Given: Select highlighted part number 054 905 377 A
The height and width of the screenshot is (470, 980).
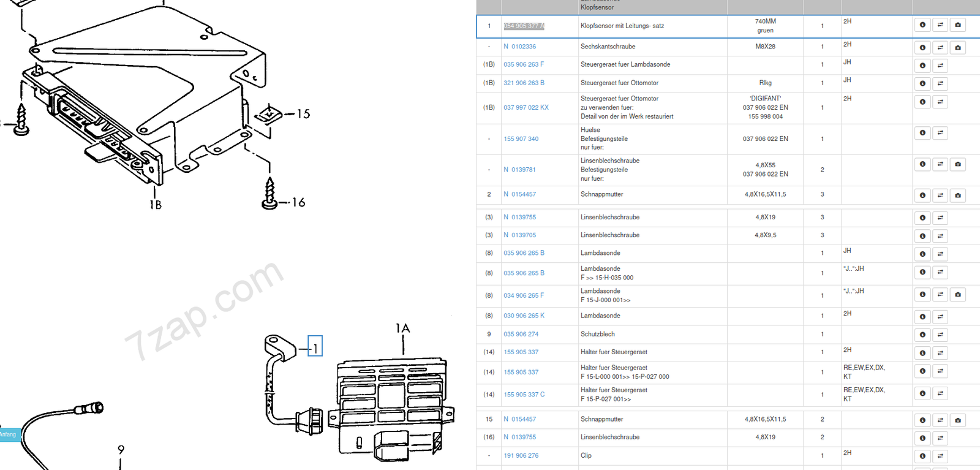Looking at the screenshot, I should point(524,26).
